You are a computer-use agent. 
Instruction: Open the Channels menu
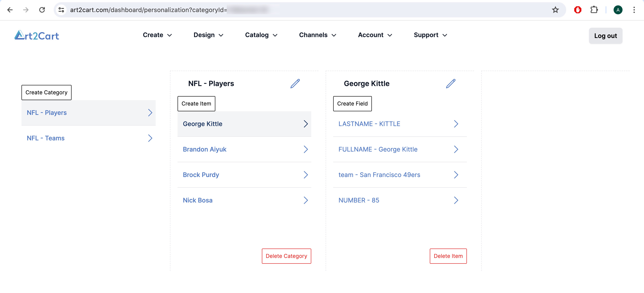coord(318,35)
